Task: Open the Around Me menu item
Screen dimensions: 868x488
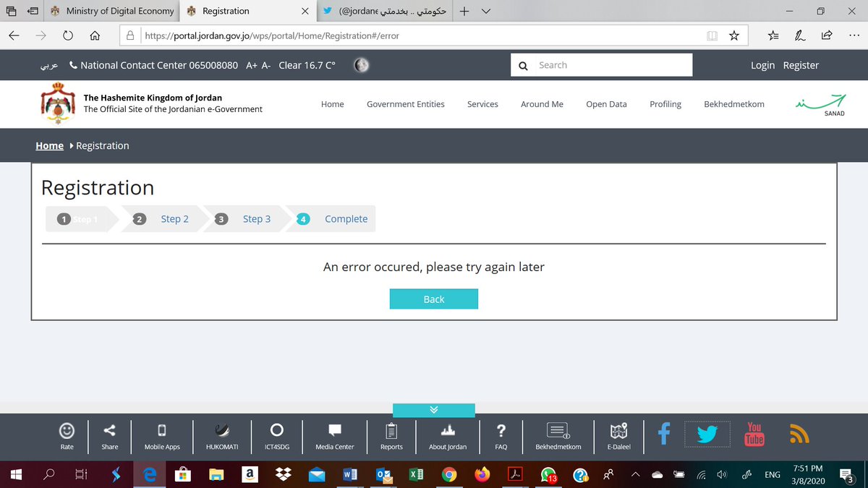Action: coord(542,104)
